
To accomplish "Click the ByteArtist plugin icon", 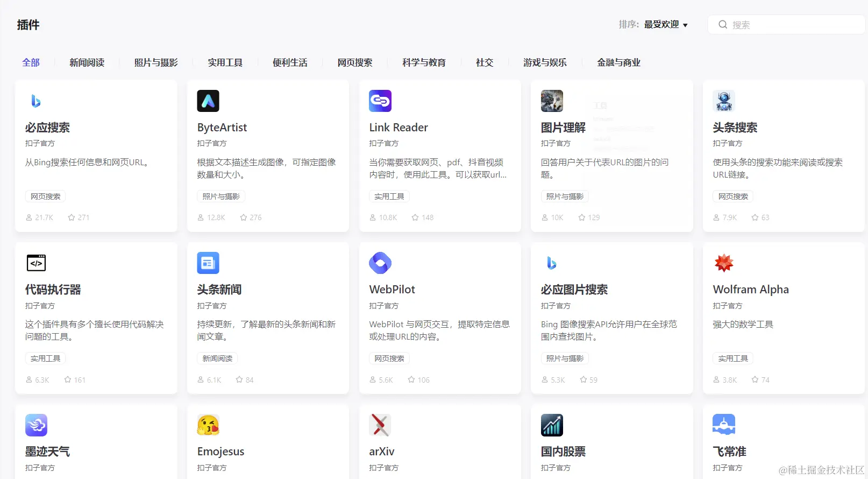I will 208,101.
